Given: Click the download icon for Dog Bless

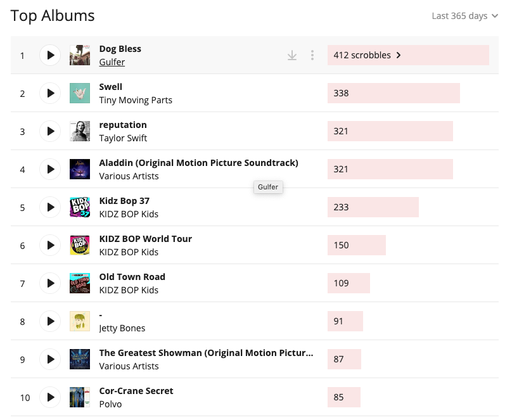Looking at the screenshot, I should tap(292, 56).
